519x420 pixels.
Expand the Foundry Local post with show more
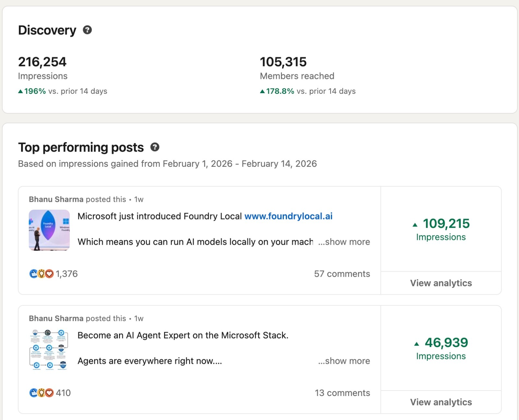point(344,242)
